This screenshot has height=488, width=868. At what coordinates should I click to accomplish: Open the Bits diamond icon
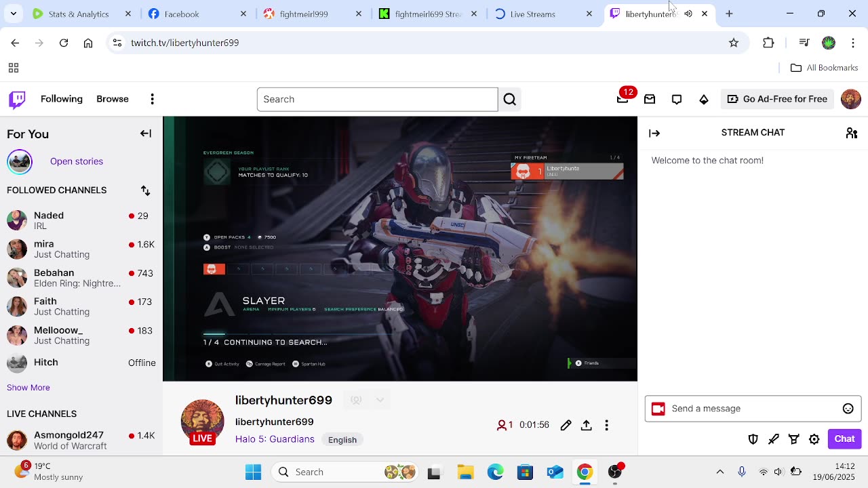(704, 99)
